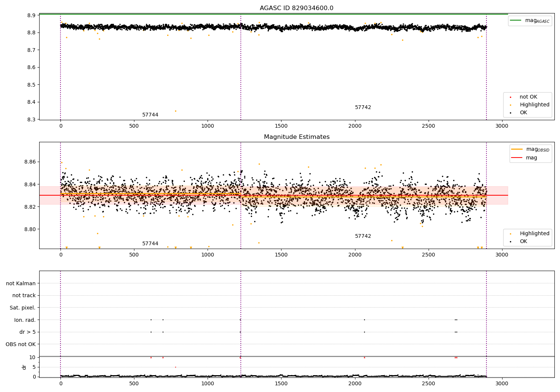This screenshot has height=392, width=560.
Task: Select the 'not track' row label
Action: 24,296
